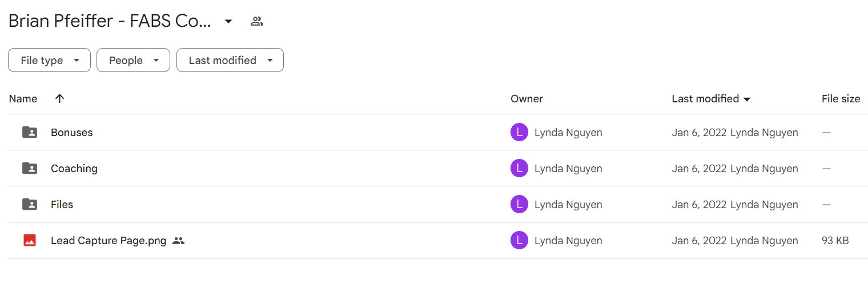Click the Brian Pfeiffer folder title
The width and height of the screenshot is (868, 287).
pos(110,22)
